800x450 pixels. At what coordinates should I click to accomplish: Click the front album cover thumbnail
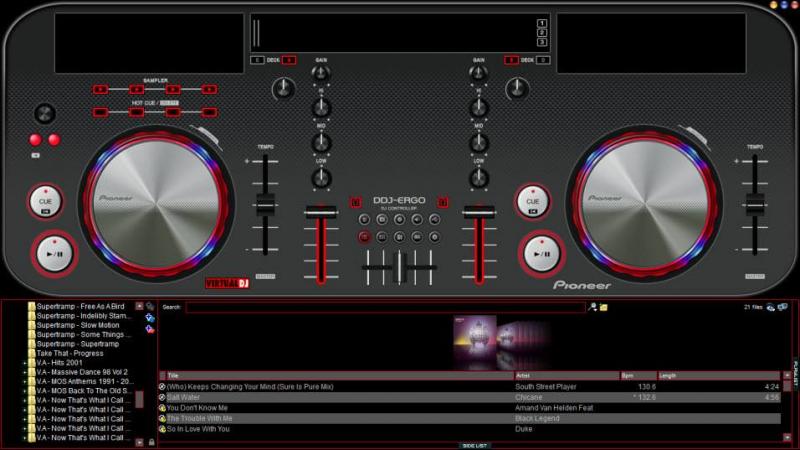474,338
